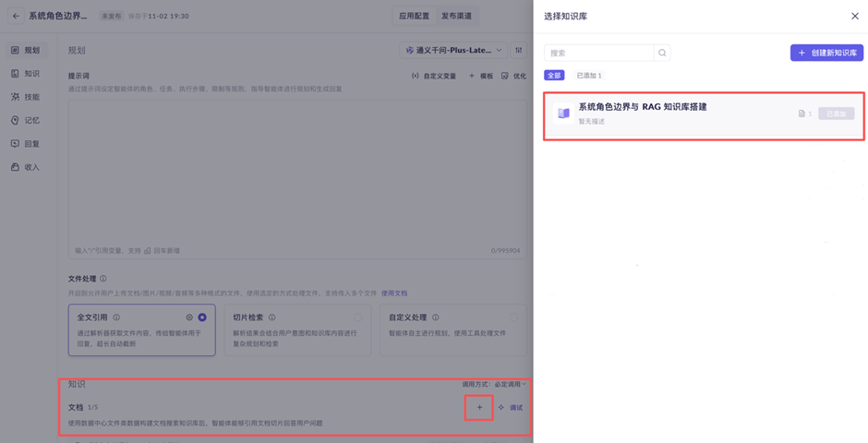Click the info icon beside 切片检索

click(x=272, y=317)
